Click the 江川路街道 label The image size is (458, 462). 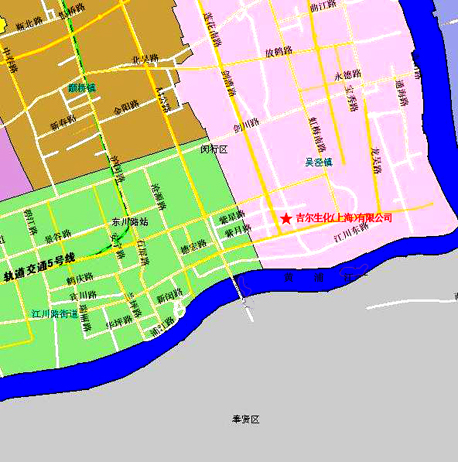[55, 314]
